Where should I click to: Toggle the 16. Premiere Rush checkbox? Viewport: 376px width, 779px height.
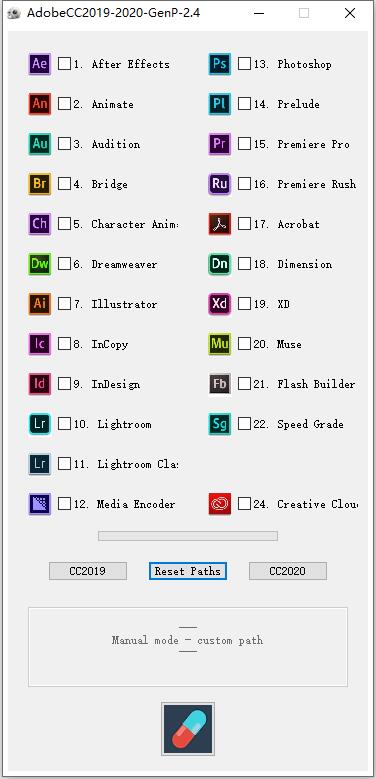click(x=244, y=184)
